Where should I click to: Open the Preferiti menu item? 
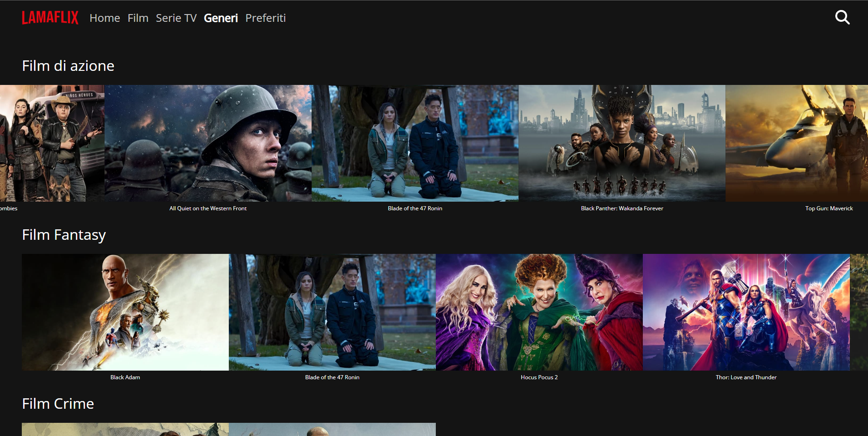click(266, 18)
